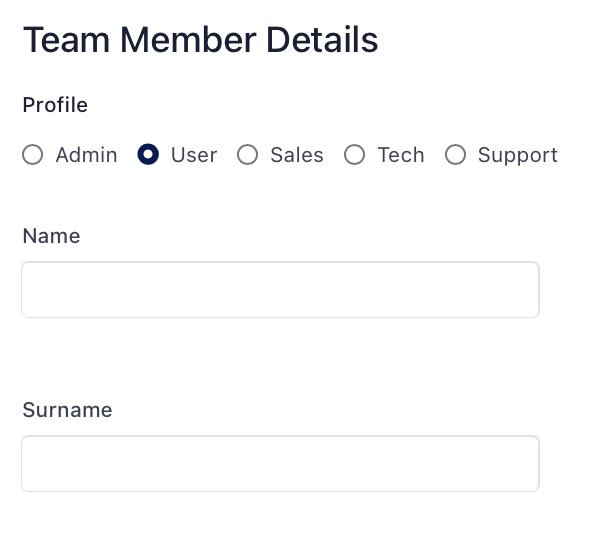Focus the Surname text input field

[280, 463]
